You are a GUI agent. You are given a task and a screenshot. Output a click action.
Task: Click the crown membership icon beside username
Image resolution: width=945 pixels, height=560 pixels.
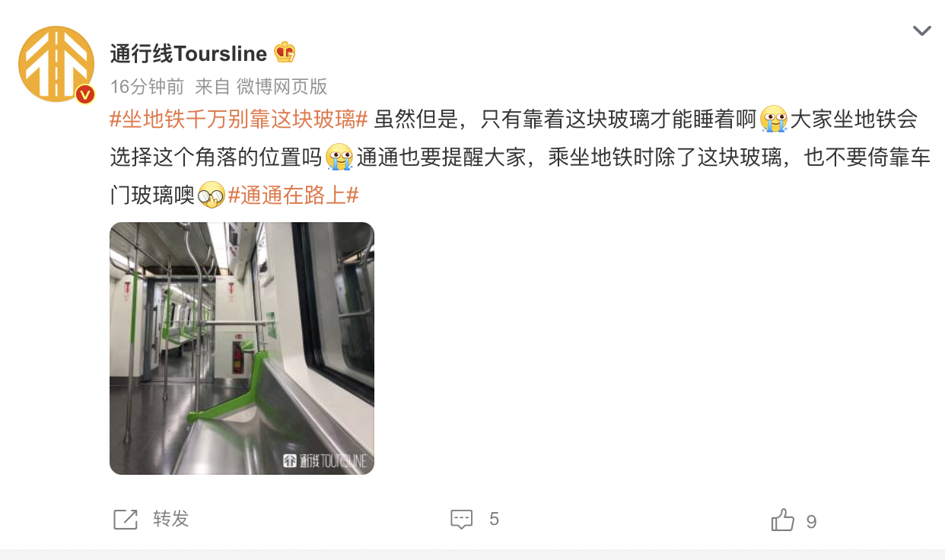[x=285, y=52]
